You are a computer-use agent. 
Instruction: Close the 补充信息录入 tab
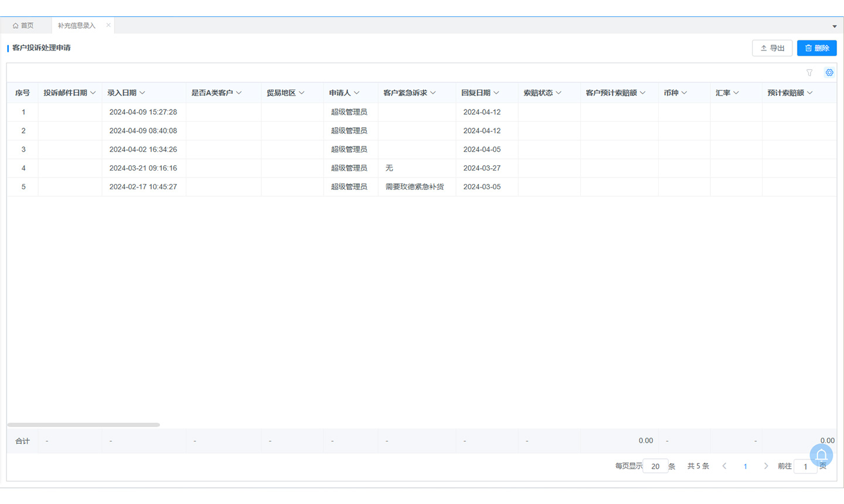point(108,25)
